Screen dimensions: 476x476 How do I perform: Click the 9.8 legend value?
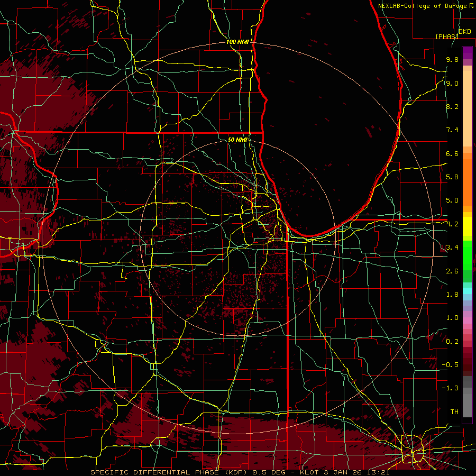pyautogui.click(x=452, y=59)
